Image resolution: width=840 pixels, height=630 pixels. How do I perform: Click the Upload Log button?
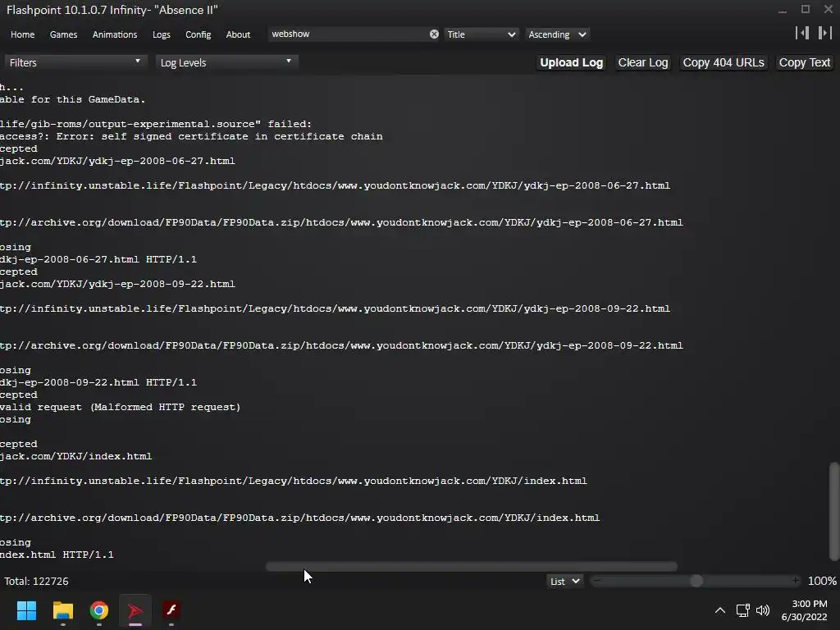point(571,62)
